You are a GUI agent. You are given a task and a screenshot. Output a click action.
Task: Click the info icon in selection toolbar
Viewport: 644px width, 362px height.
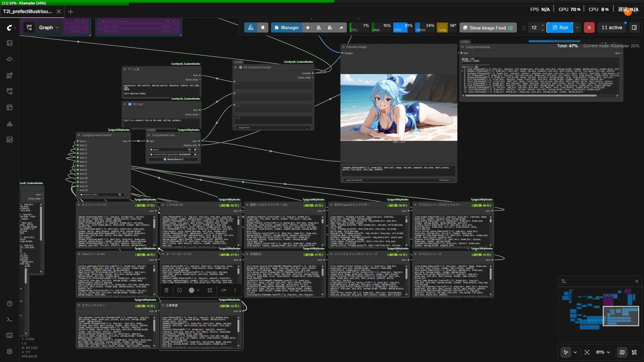point(179,290)
